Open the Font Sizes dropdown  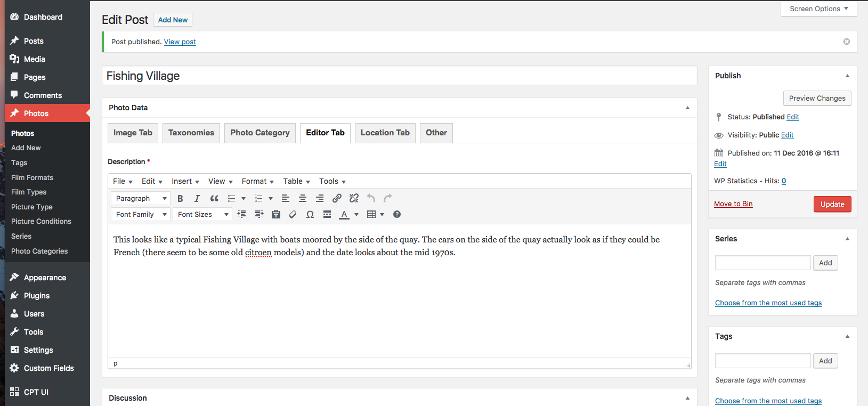click(202, 214)
